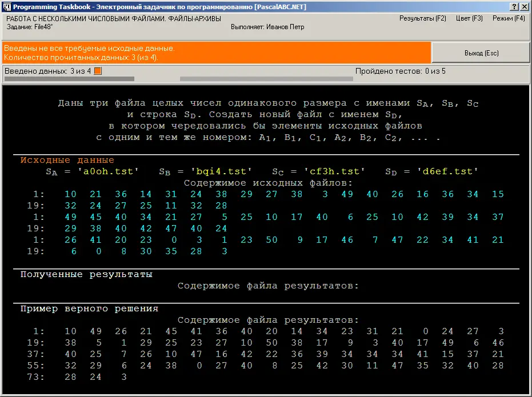Open Результаты (F2) results view
The height and width of the screenshot is (397, 532).
pos(422,18)
